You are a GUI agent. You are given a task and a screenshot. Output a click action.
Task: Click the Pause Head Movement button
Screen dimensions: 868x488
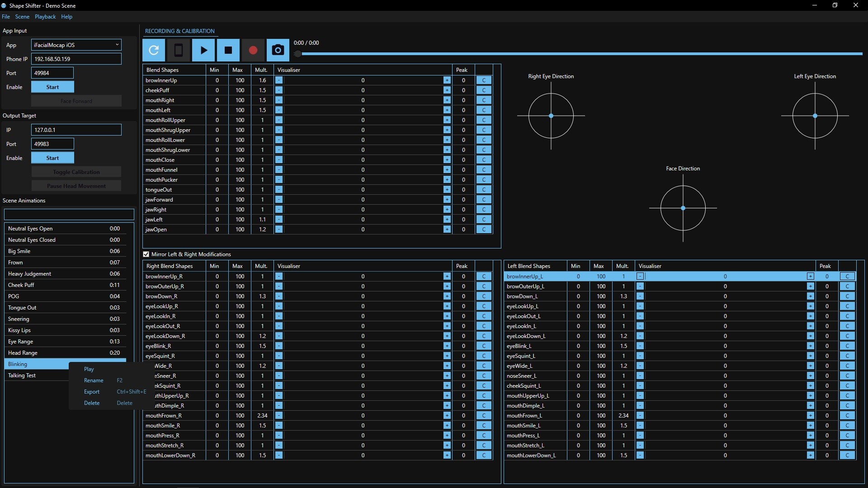[x=76, y=186]
